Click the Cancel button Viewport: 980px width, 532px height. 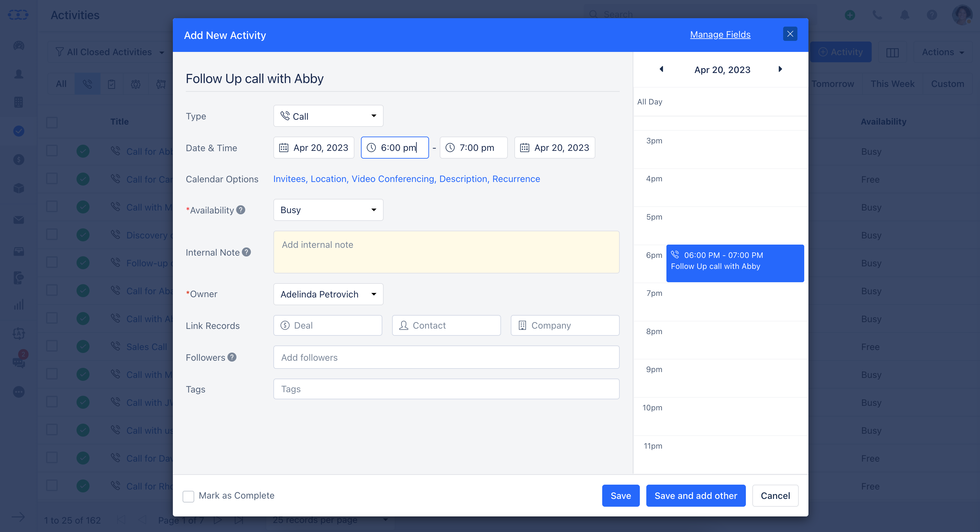(775, 496)
